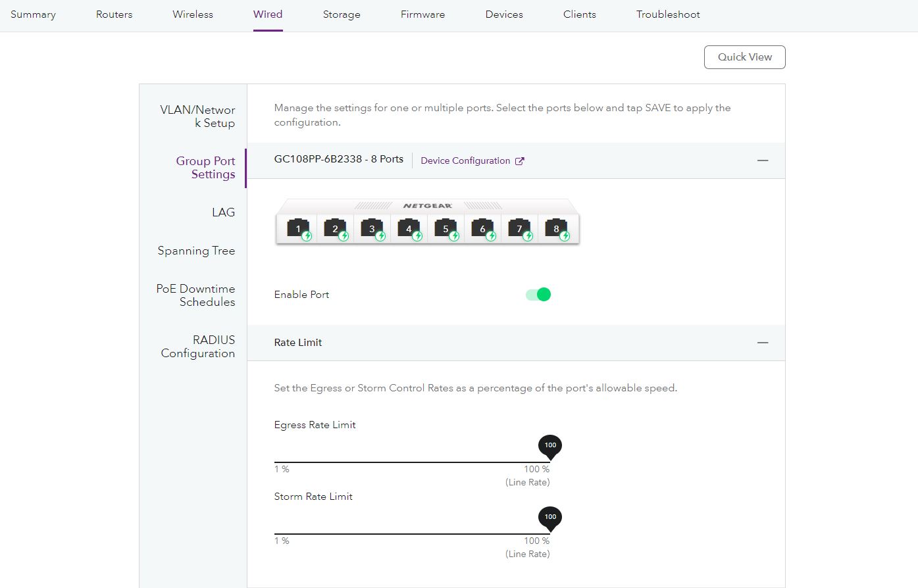Switch to the Wireless tab

(x=193, y=14)
